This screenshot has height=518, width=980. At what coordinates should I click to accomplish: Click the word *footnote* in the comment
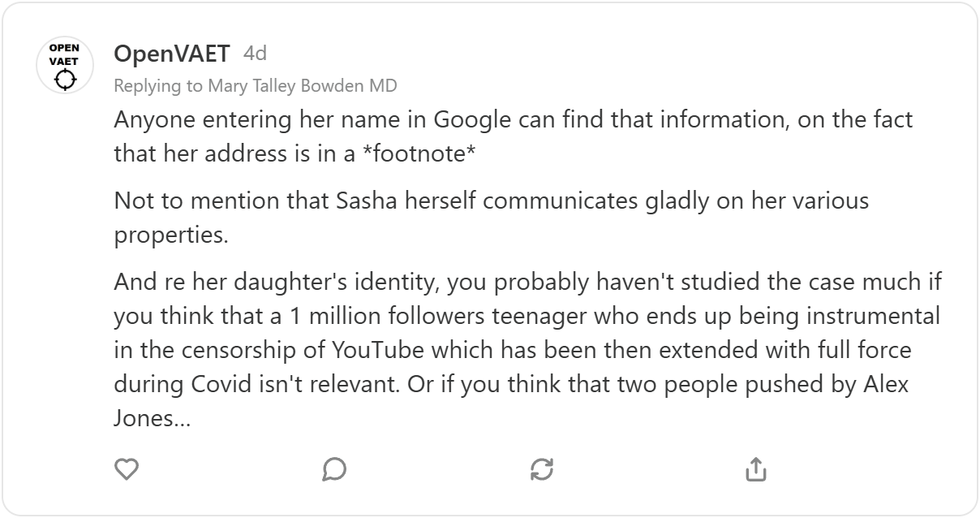click(x=423, y=153)
